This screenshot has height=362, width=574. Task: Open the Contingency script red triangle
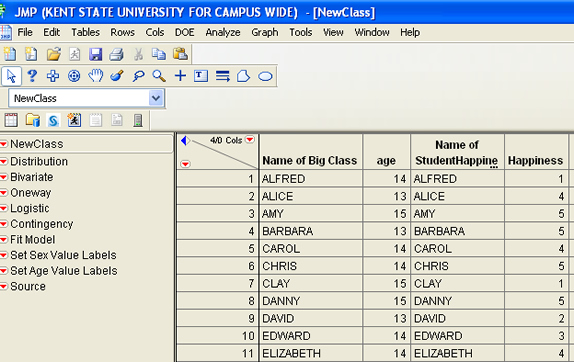click(x=4, y=224)
